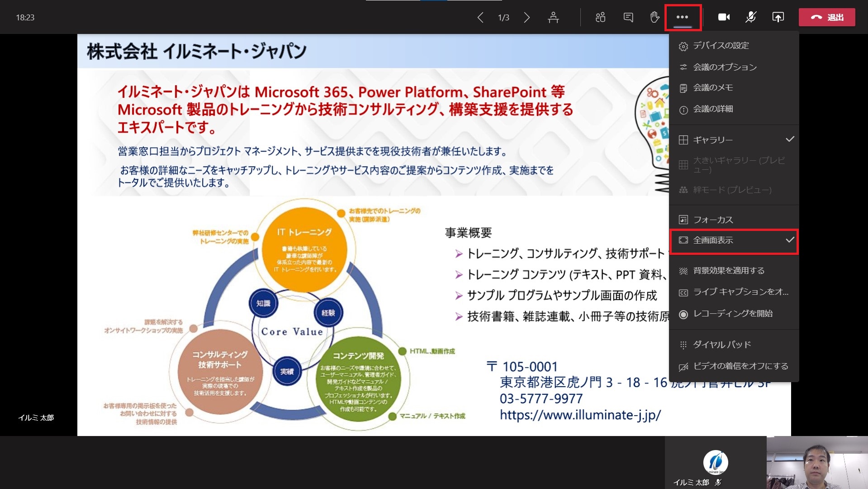Go to previous slide arrow
Viewport: 868px width, 489px height.
click(480, 18)
